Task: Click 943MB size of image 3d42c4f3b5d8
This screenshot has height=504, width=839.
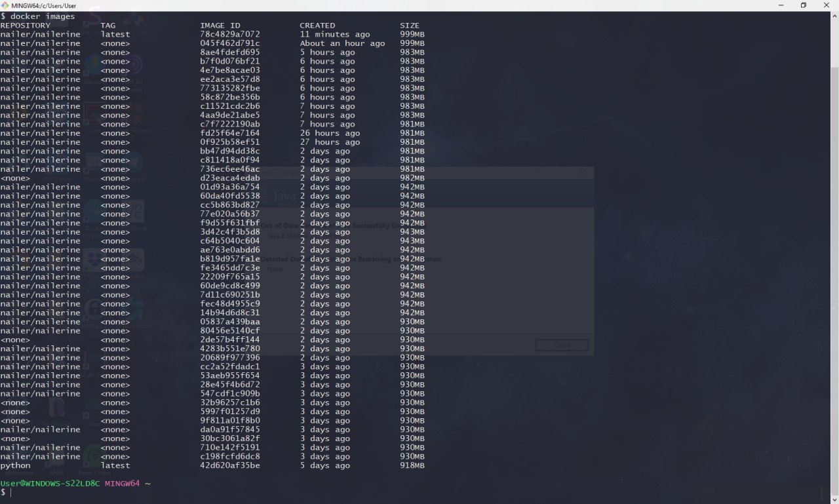Action: pyautogui.click(x=412, y=232)
